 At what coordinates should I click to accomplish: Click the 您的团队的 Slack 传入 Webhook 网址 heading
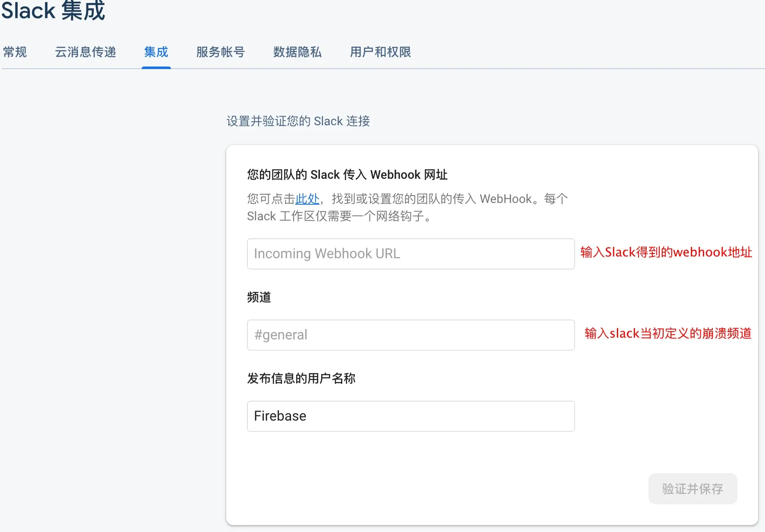tap(347, 175)
